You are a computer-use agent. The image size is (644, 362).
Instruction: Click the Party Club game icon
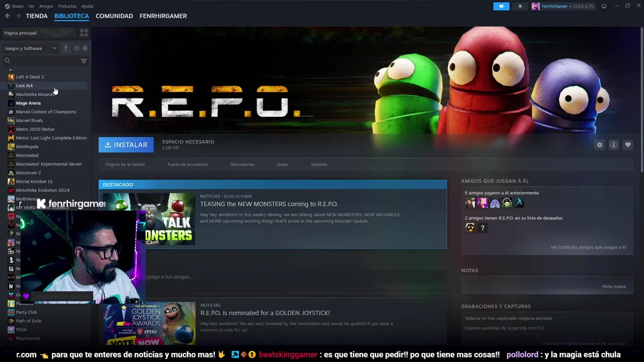[11, 312]
